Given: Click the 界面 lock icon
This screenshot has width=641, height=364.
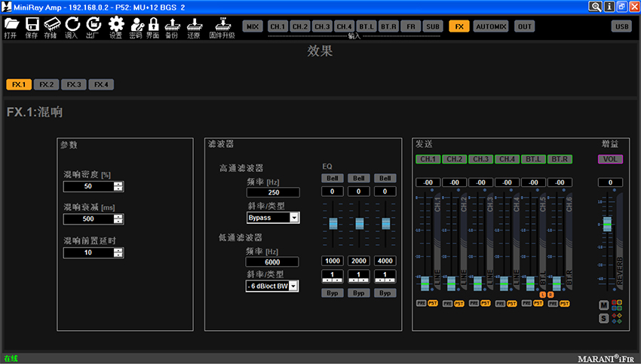Looking at the screenshot, I should (x=153, y=25).
